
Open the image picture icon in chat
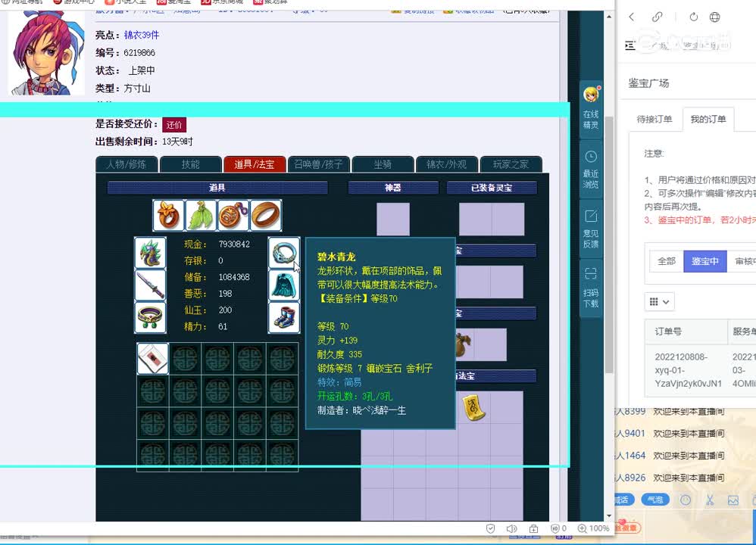(733, 500)
